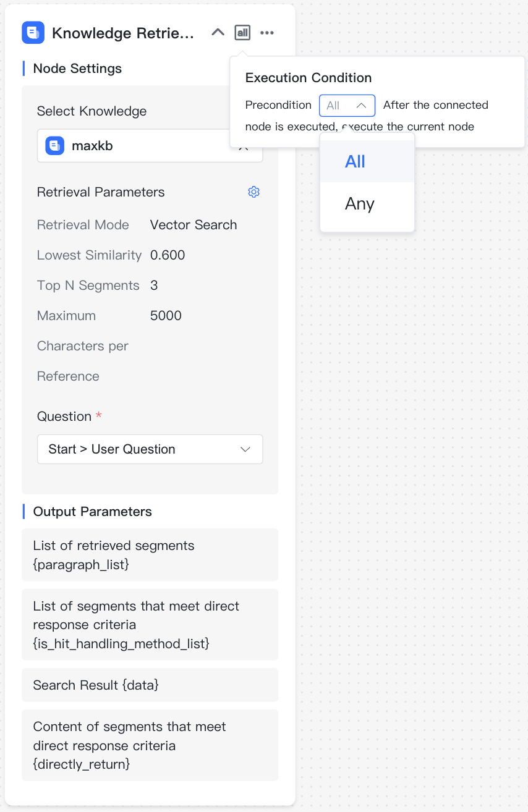This screenshot has height=812, width=528.
Task: Choose the Any option in dropdown
Action: tap(367, 204)
